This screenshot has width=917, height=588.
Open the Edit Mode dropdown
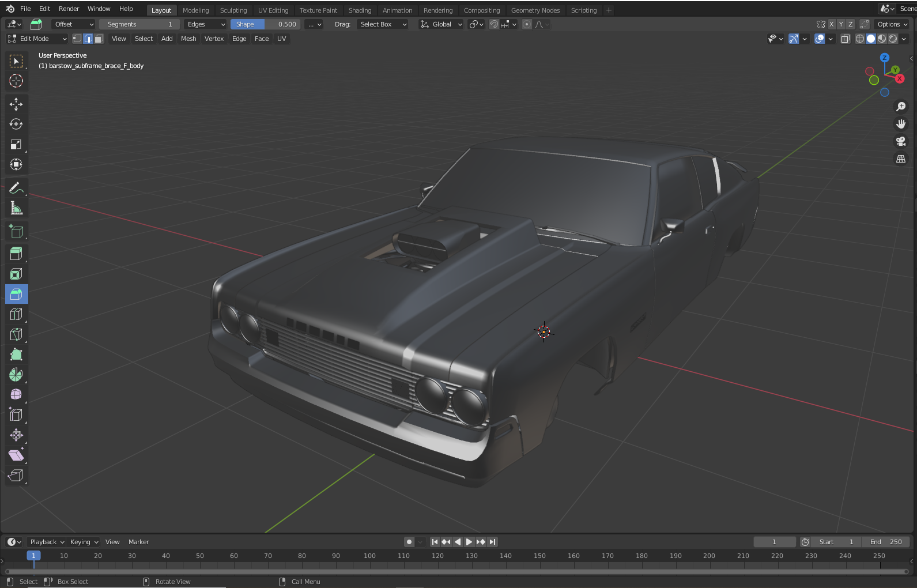click(x=37, y=39)
